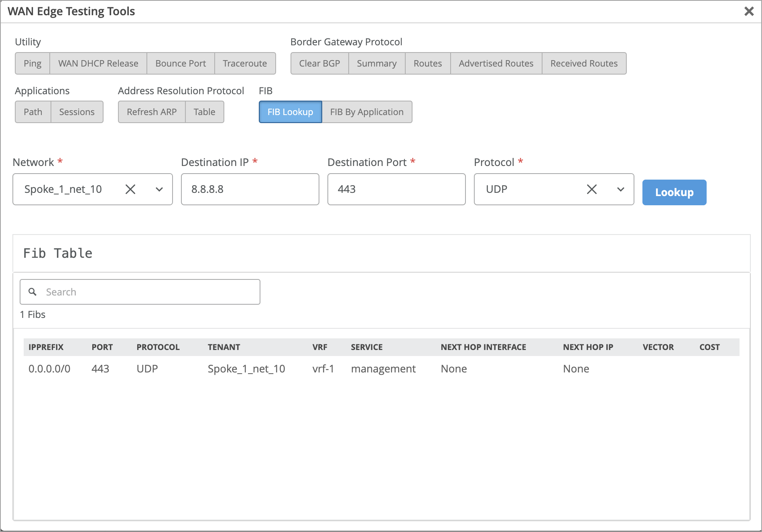
Task: Clear the UDP protocol selection
Action: click(x=591, y=189)
